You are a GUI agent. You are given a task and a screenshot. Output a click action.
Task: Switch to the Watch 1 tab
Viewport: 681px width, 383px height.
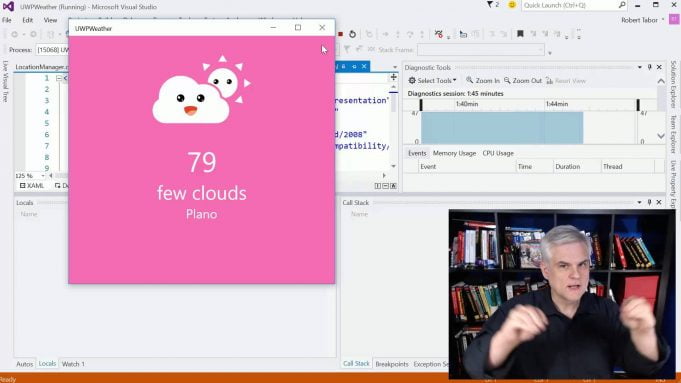point(73,364)
